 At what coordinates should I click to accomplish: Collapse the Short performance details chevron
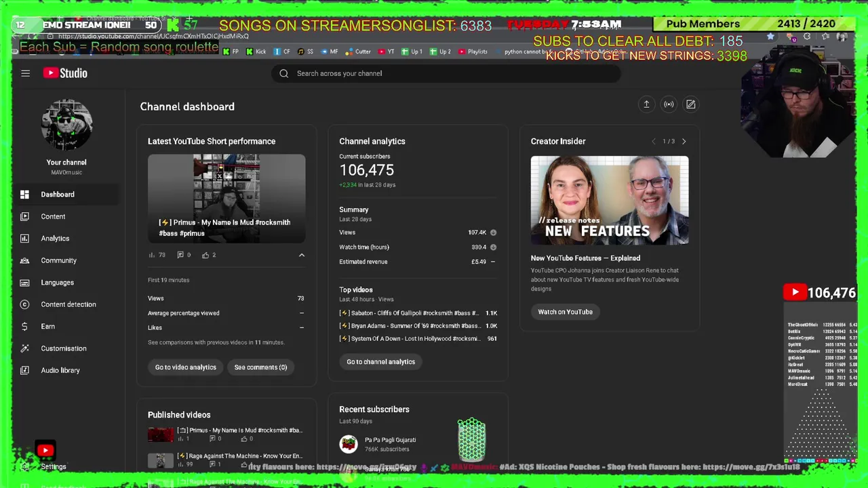(x=302, y=255)
